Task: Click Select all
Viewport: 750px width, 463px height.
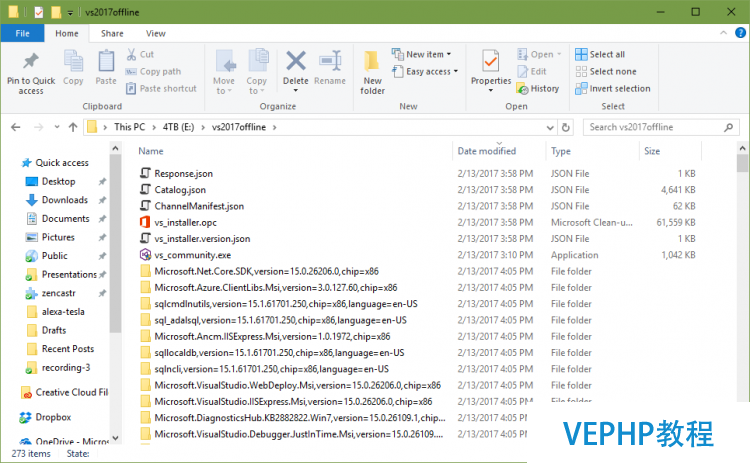Action: point(600,54)
